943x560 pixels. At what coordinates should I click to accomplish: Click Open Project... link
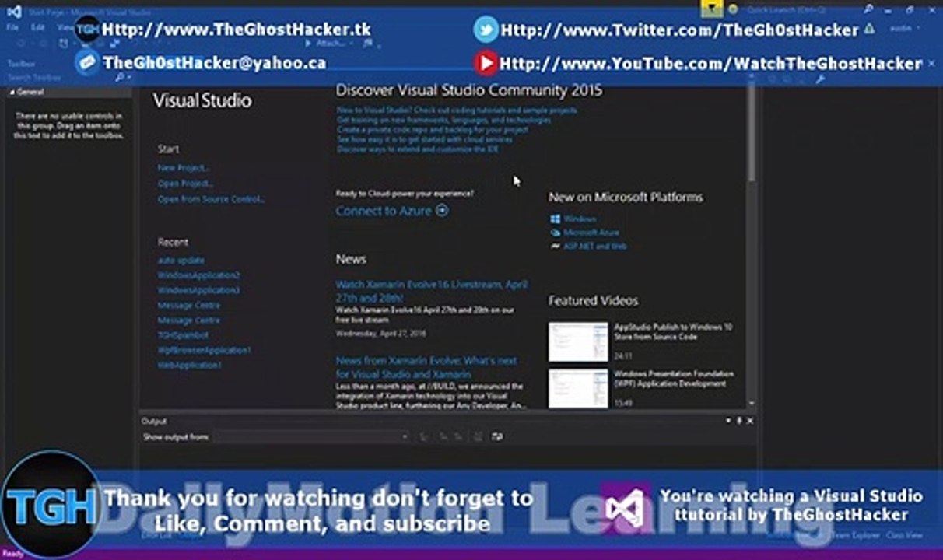click(185, 184)
